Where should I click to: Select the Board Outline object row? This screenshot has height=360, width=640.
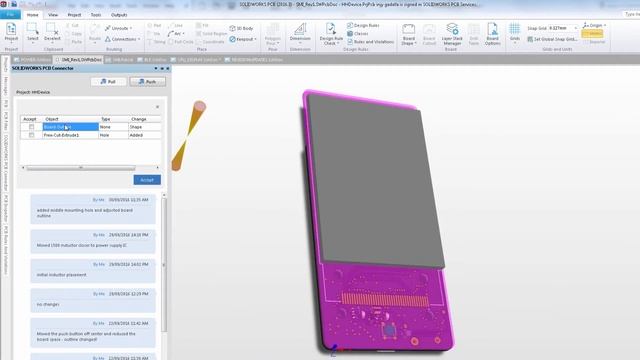pyautogui.click(x=71, y=127)
